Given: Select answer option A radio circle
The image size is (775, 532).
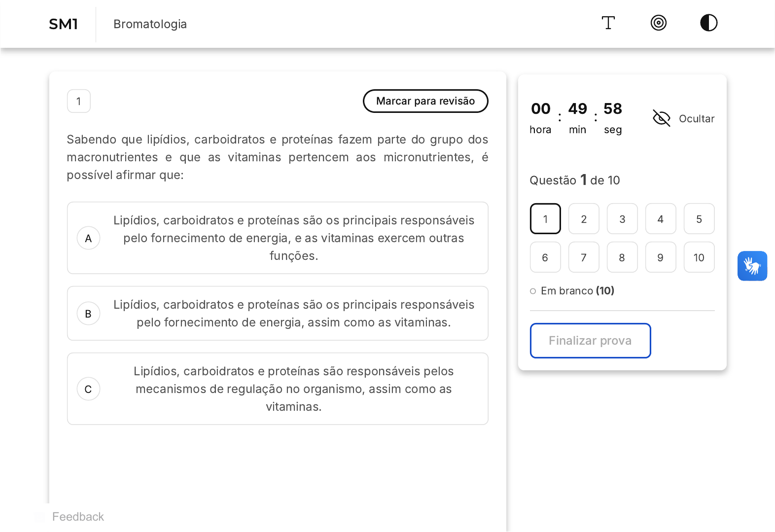Looking at the screenshot, I should click(x=89, y=239).
